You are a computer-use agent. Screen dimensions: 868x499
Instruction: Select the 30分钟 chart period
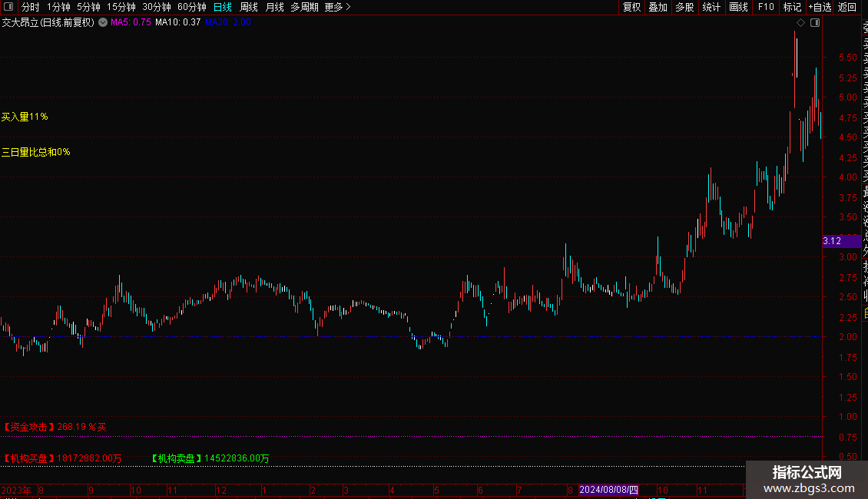[156, 7]
